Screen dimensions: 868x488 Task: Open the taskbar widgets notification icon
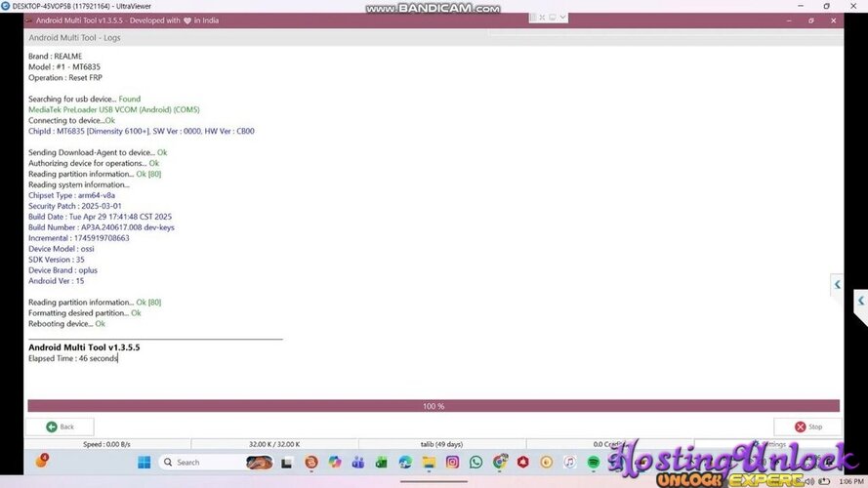pyautogui.click(x=42, y=461)
